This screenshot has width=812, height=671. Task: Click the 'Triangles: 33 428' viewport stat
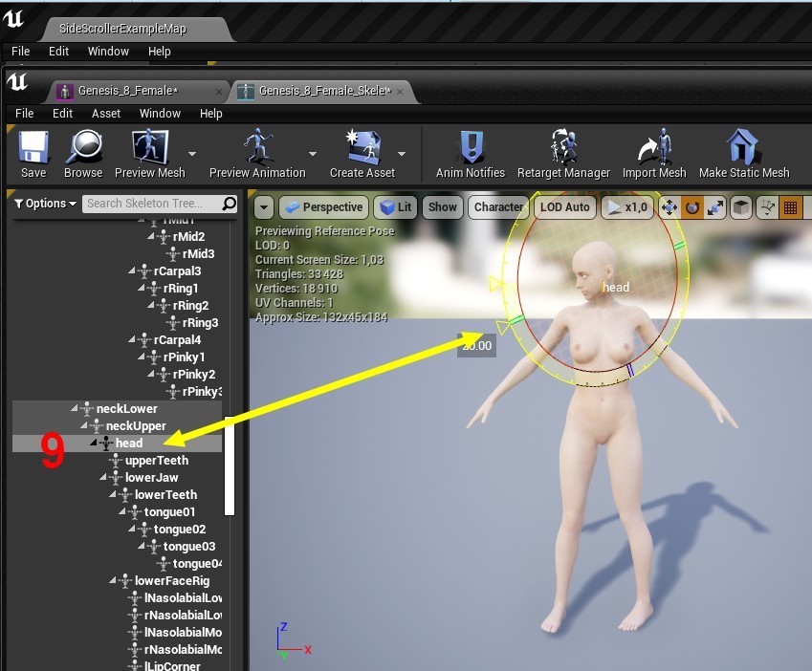(x=299, y=274)
